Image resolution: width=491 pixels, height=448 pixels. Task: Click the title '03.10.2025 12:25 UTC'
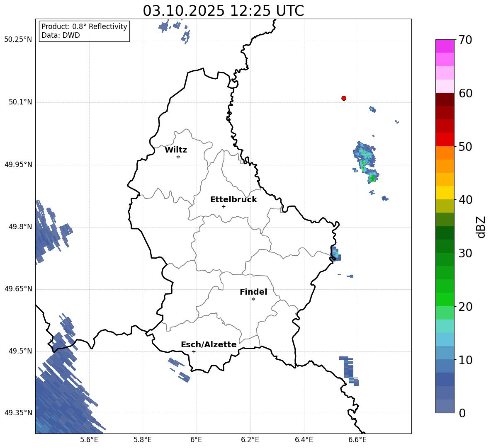click(x=224, y=11)
